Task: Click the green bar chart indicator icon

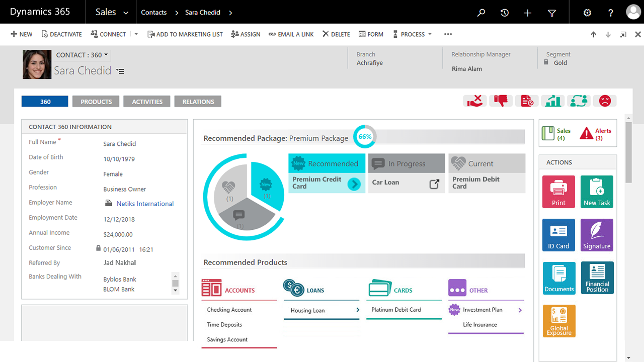Action: point(553,101)
